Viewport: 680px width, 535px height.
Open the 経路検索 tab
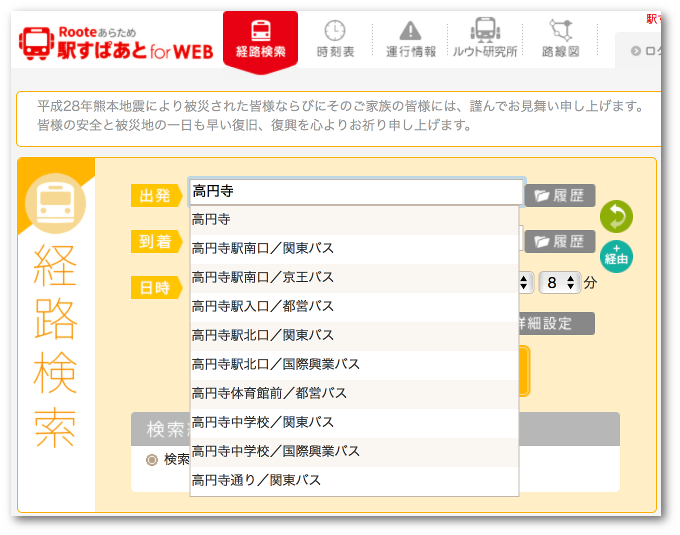point(261,42)
